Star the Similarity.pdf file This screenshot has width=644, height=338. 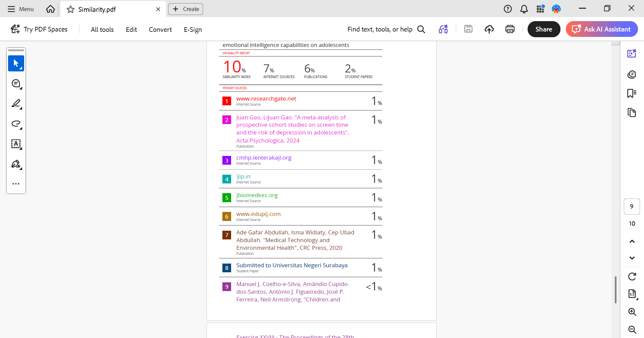(x=70, y=9)
